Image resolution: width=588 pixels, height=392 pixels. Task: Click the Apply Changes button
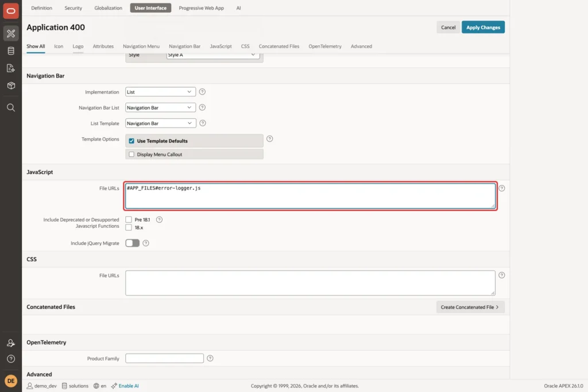pos(483,28)
